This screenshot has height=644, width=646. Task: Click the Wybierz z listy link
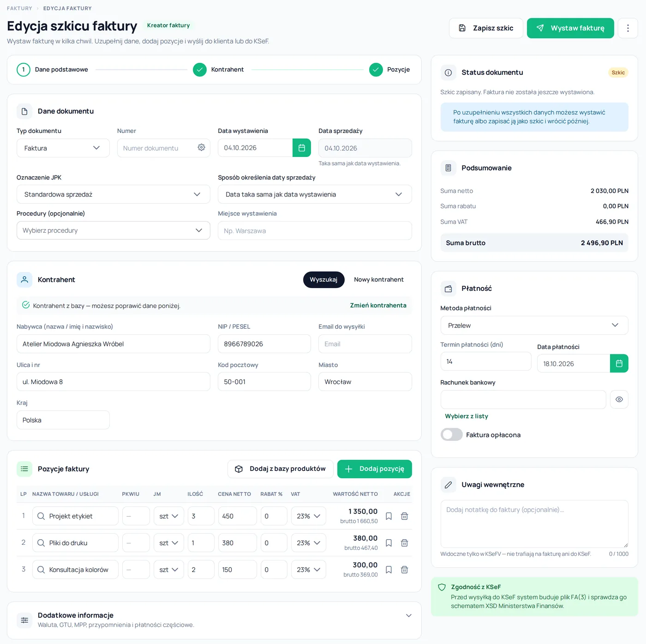(x=467, y=416)
